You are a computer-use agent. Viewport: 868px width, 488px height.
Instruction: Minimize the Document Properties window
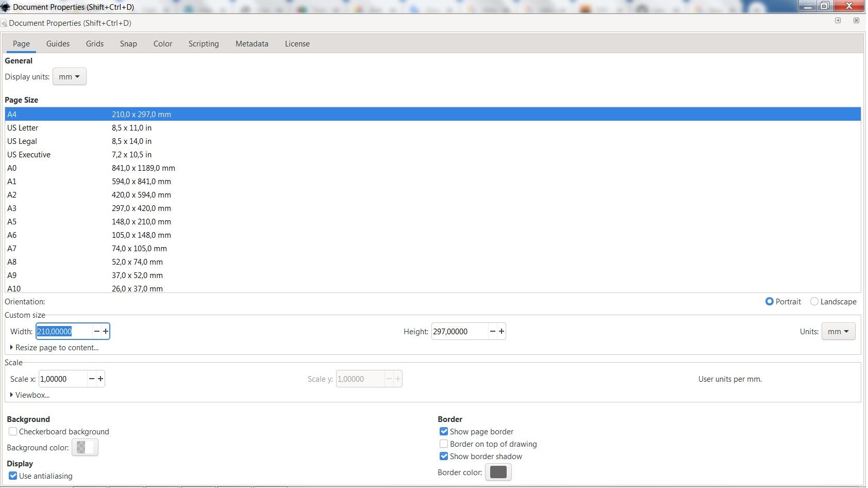pos(807,6)
